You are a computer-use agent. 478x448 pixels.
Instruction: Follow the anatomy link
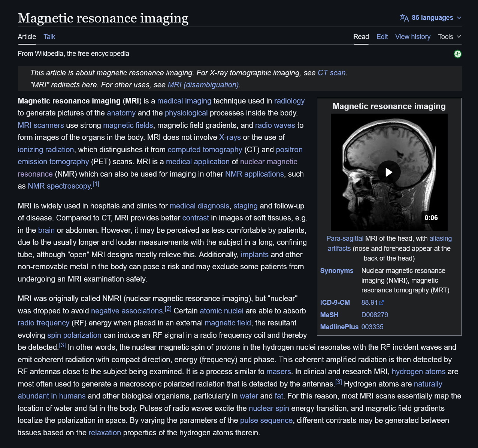click(121, 113)
